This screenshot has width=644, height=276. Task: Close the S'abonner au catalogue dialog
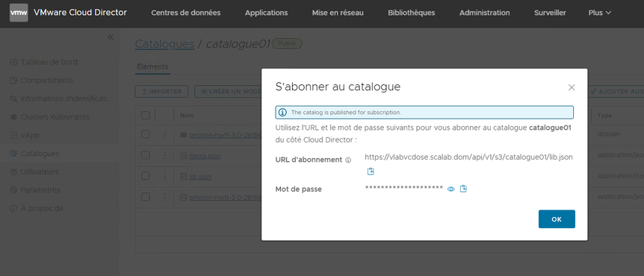572,87
